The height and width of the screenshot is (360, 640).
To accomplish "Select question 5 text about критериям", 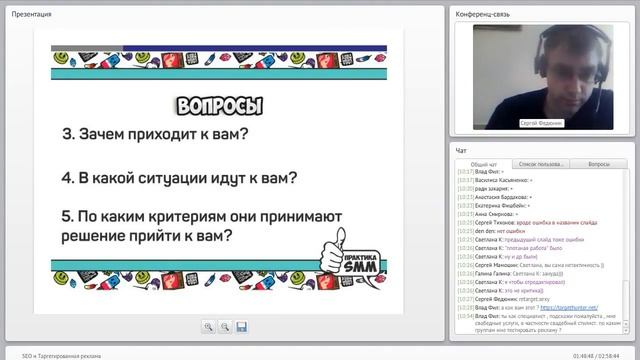I will [x=202, y=226].
